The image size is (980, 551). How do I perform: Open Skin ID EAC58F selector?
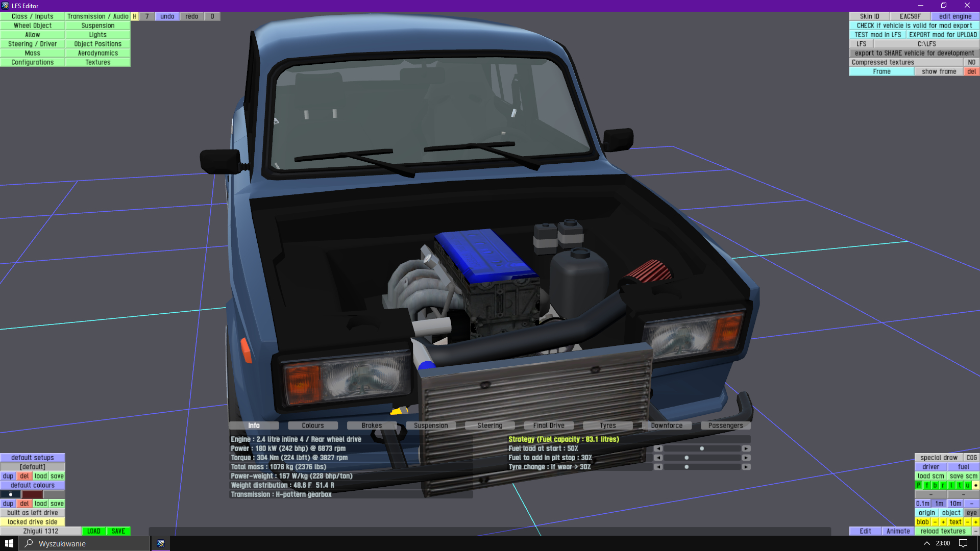pos(910,16)
